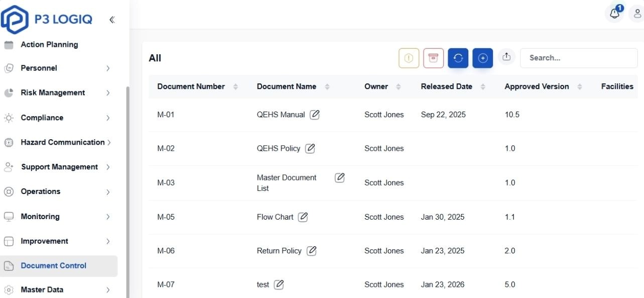This screenshot has width=644, height=298.
Task: Open notifications bell icon
Action: (615, 14)
